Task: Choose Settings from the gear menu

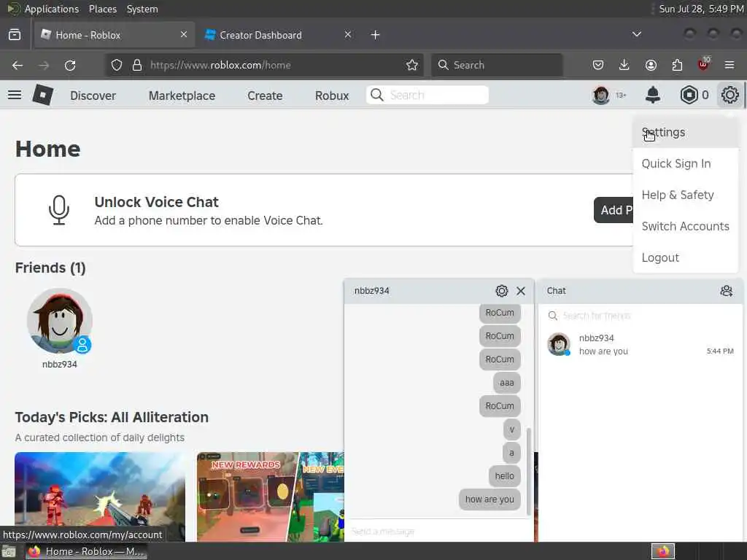Action: 686,133
